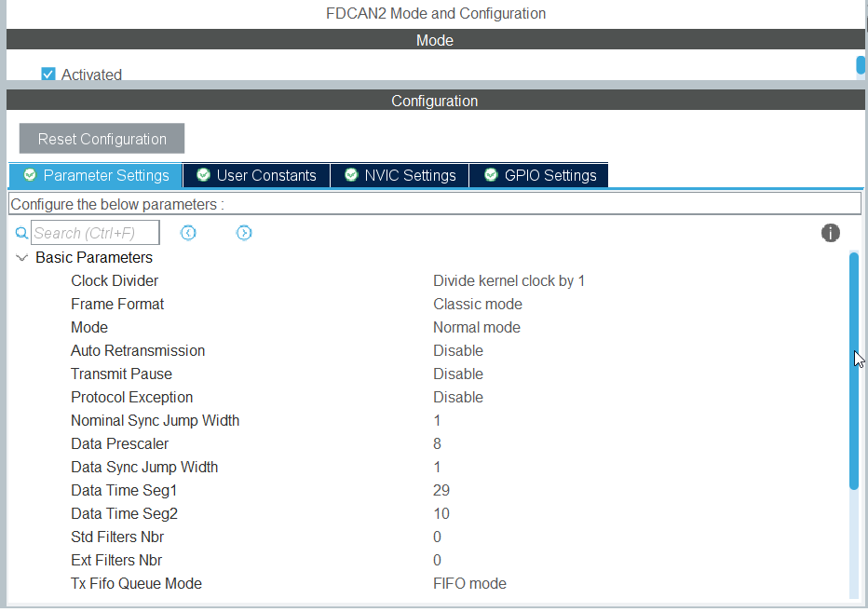868x612 pixels.
Task: Open the User Constants tab
Action: [256, 175]
